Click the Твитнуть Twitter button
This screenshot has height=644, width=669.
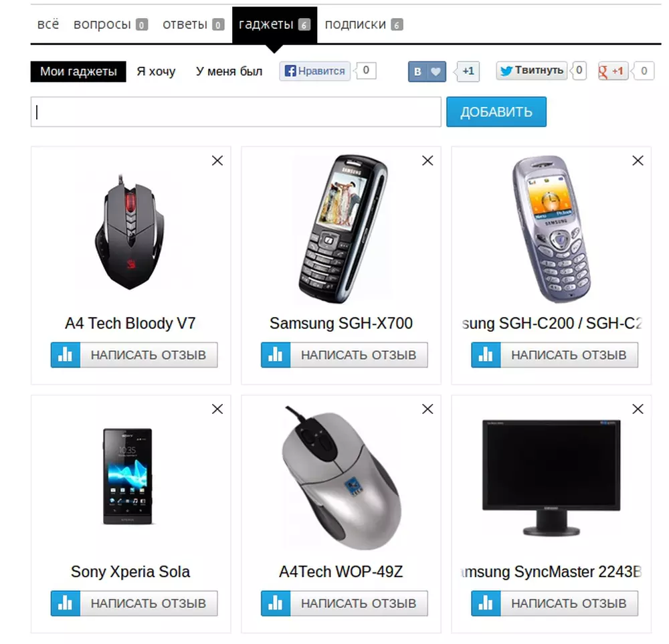pyautogui.click(x=532, y=70)
